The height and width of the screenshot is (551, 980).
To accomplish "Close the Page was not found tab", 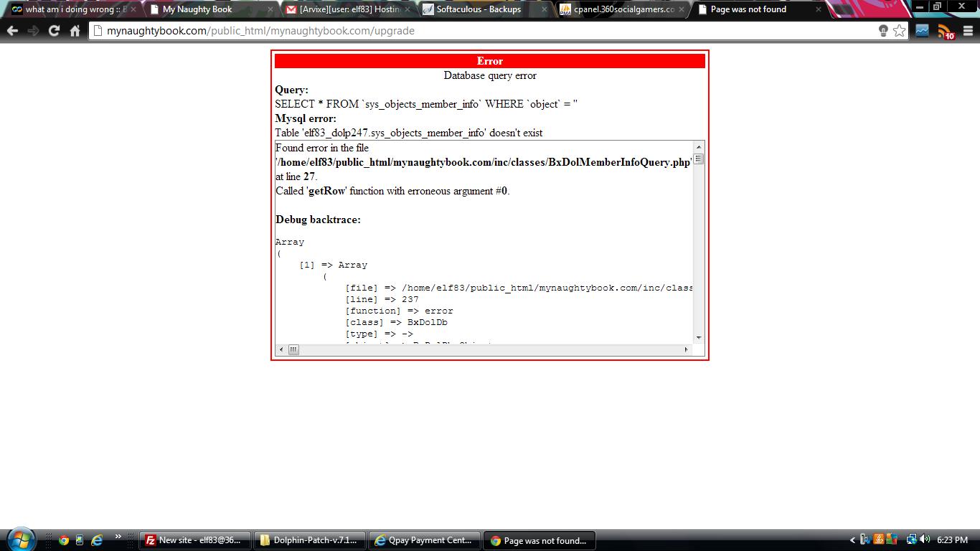I will pos(818,9).
